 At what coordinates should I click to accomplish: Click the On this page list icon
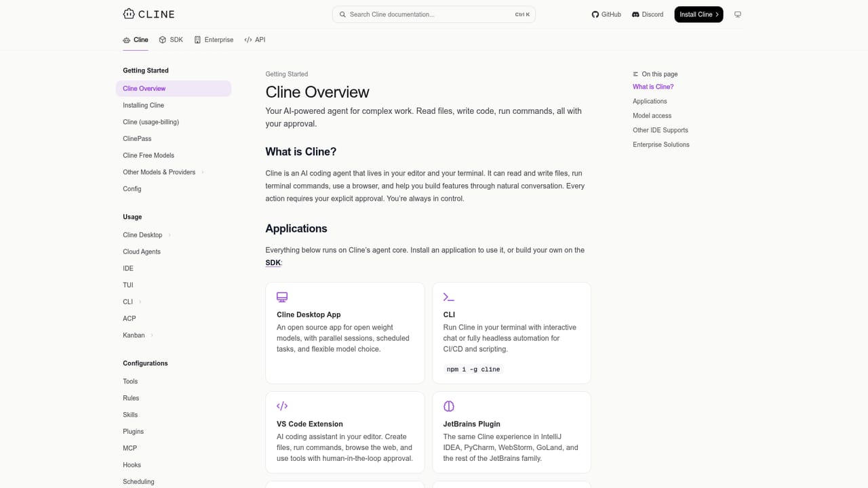tap(635, 74)
